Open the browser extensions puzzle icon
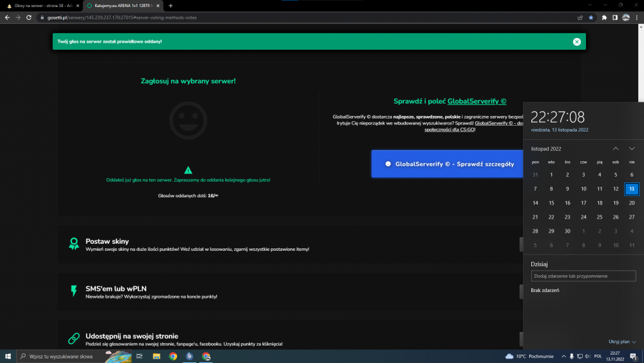The height and width of the screenshot is (363, 644). (x=604, y=17)
